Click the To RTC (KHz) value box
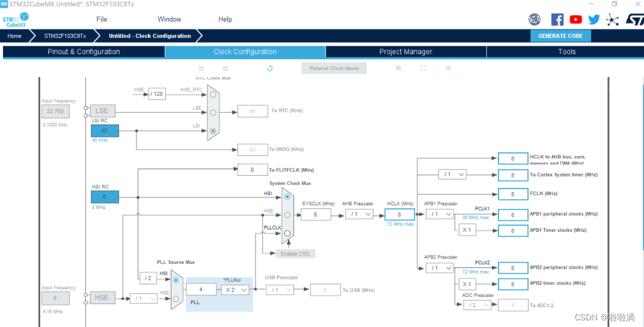The height and width of the screenshot is (327, 644). (x=253, y=111)
